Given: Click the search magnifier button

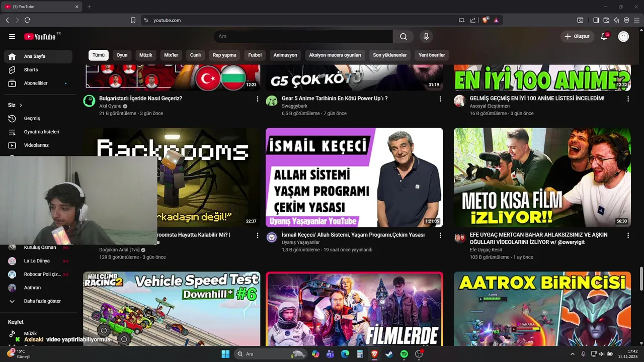Looking at the screenshot, I should pos(404,36).
